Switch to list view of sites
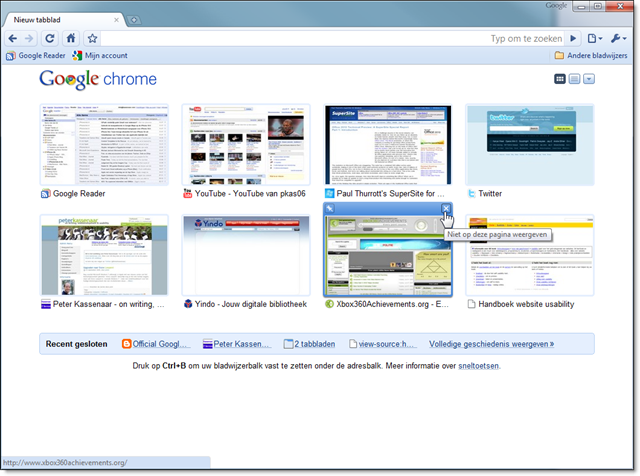The image size is (640, 476). [574, 79]
